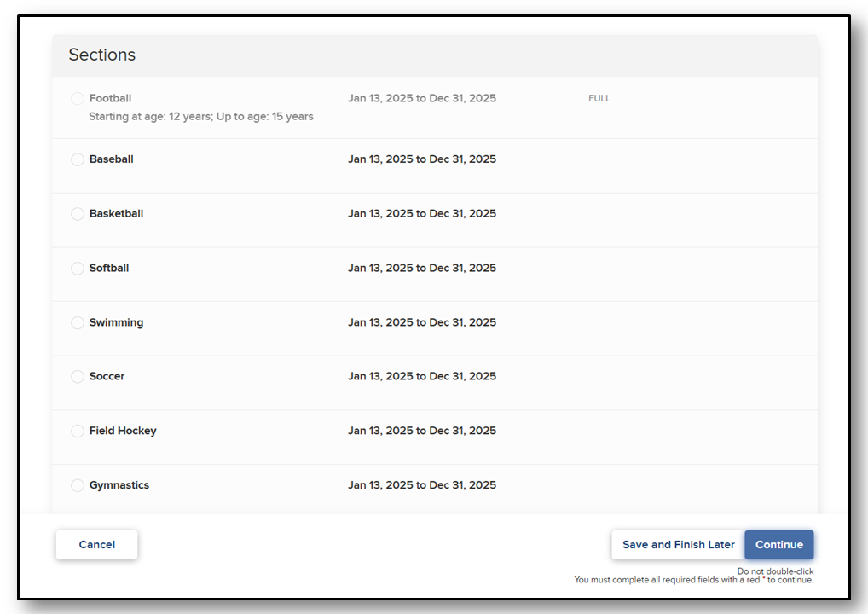Click Save and Finish Later
This screenshot has height=614, width=868.
pyautogui.click(x=678, y=545)
